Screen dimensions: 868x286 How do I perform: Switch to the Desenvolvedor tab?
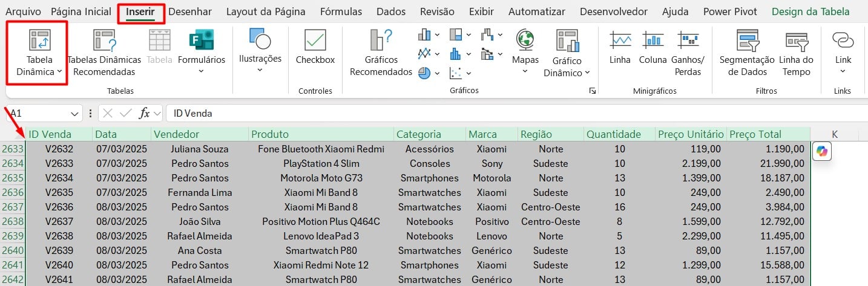coord(614,11)
